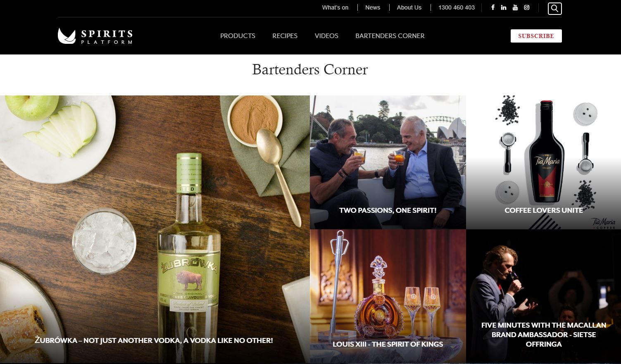
Task: Open Macallan Brand Ambassador Sietse Offringa article
Action: (543, 296)
